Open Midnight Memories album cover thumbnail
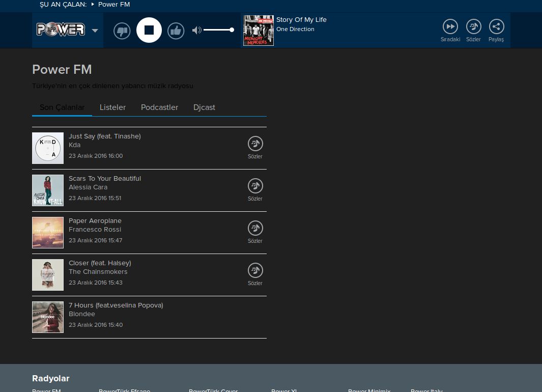This screenshot has height=392, width=542. coord(259,31)
